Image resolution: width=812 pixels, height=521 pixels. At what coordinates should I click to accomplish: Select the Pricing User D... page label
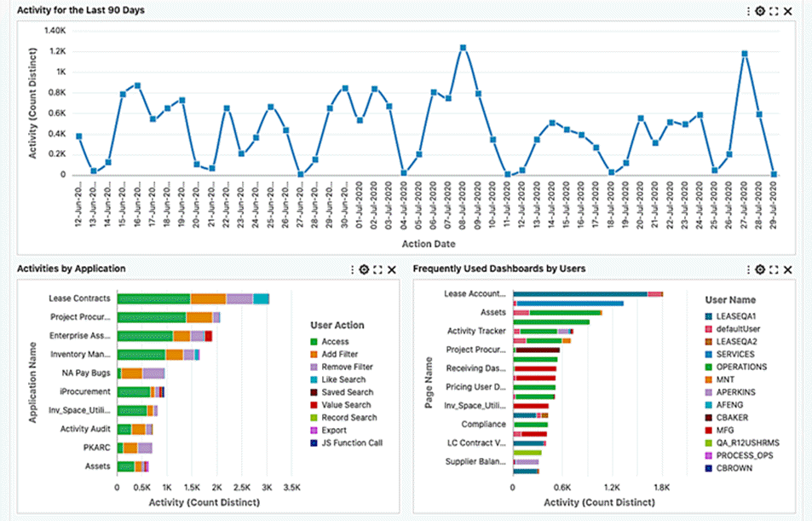(x=476, y=387)
